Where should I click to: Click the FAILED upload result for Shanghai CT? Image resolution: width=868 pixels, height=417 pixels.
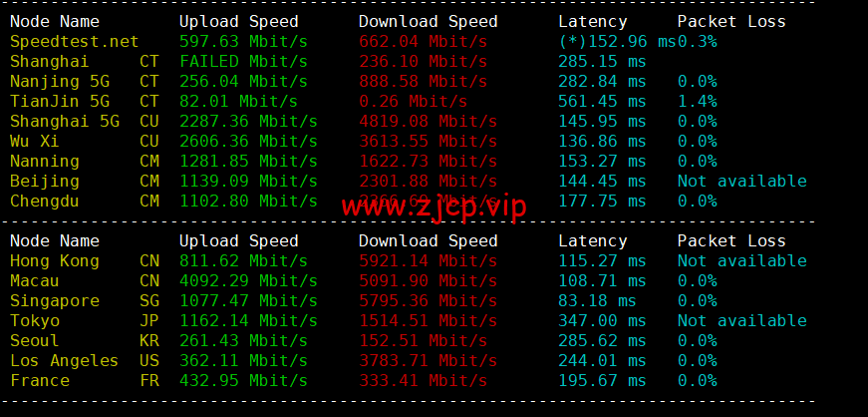tap(208, 62)
